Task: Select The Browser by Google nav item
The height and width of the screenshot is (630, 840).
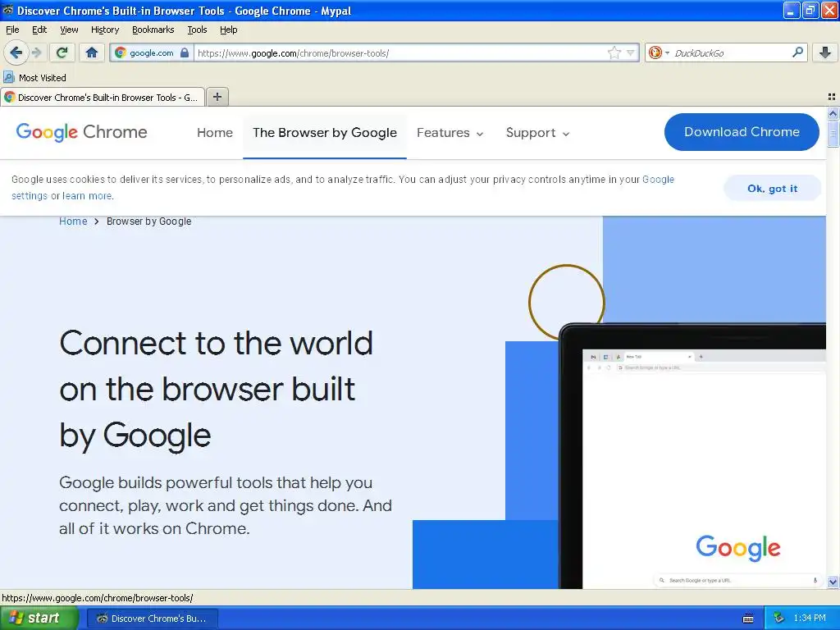Action: (x=325, y=133)
